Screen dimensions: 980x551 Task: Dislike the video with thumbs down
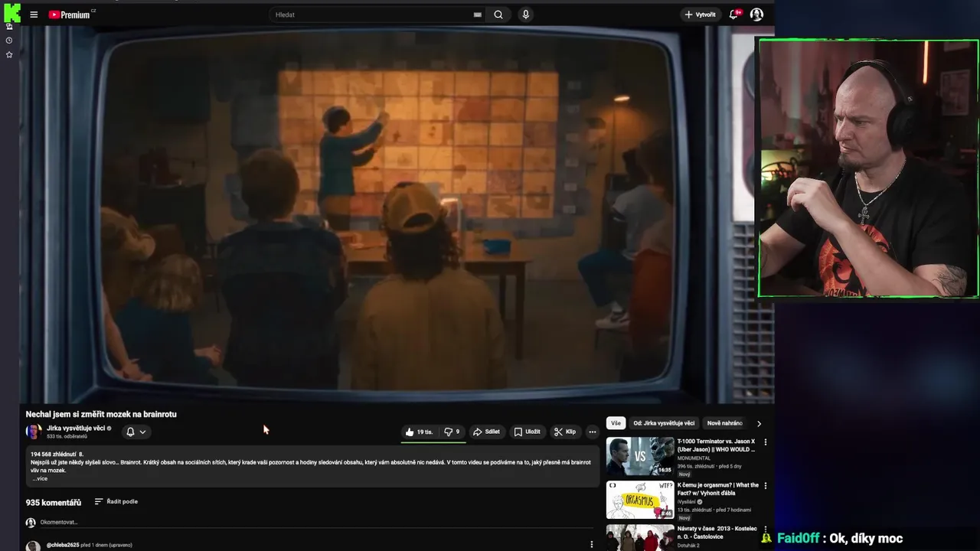[452, 432]
